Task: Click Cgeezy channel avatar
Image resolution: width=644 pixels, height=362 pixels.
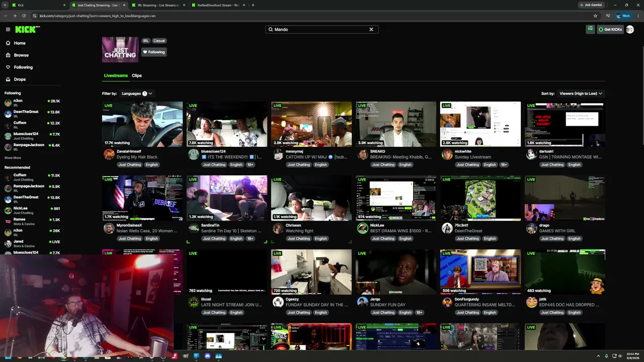Action: [278, 302]
